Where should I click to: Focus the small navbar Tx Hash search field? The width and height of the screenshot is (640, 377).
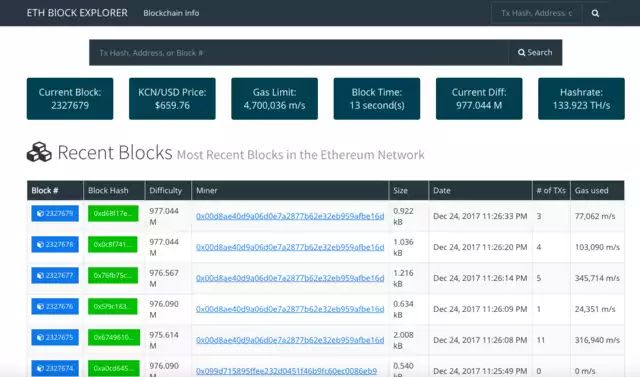pos(536,13)
